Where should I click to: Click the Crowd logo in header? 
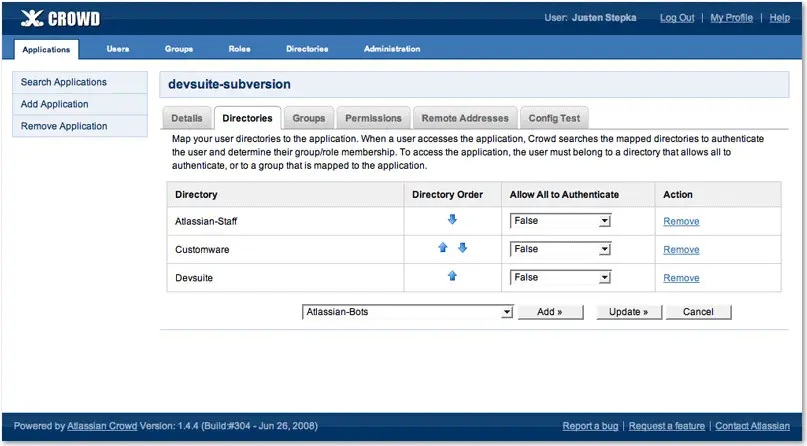pyautogui.click(x=60, y=19)
